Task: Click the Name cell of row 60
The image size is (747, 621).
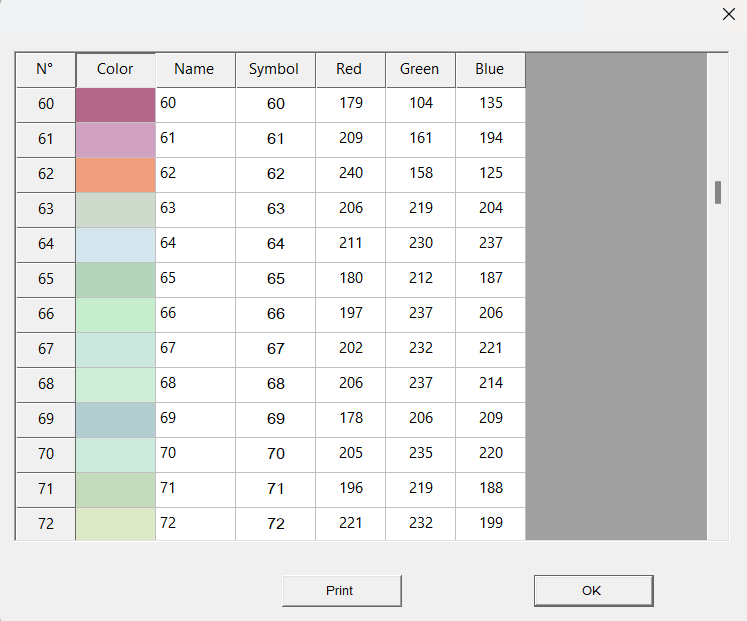Action: coord(195,105)
